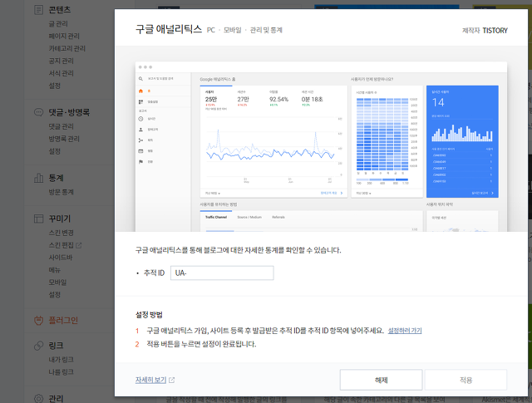Select the 링크 sidebar heading
532x403 pixels.
[x=56, y=346]
